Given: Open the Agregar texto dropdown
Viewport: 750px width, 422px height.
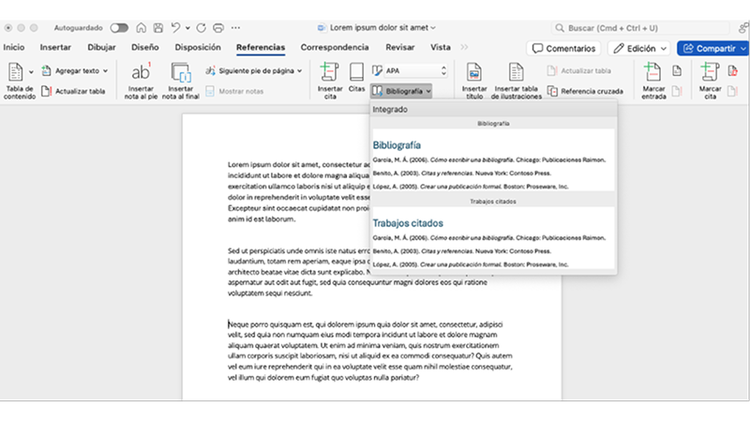Looking at the screenshot, I should (x=75, y=71).
